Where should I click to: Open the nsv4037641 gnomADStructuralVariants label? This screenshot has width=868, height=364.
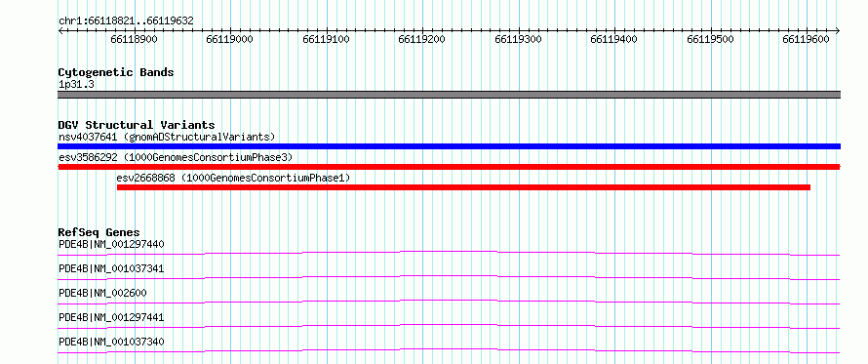tap(167, 137)
